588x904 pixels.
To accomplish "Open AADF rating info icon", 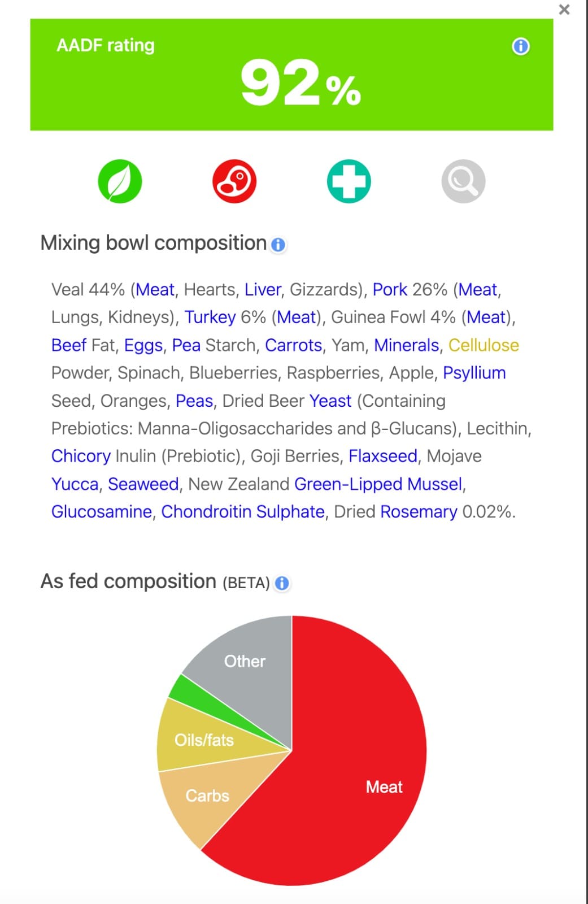I will 521,46.
